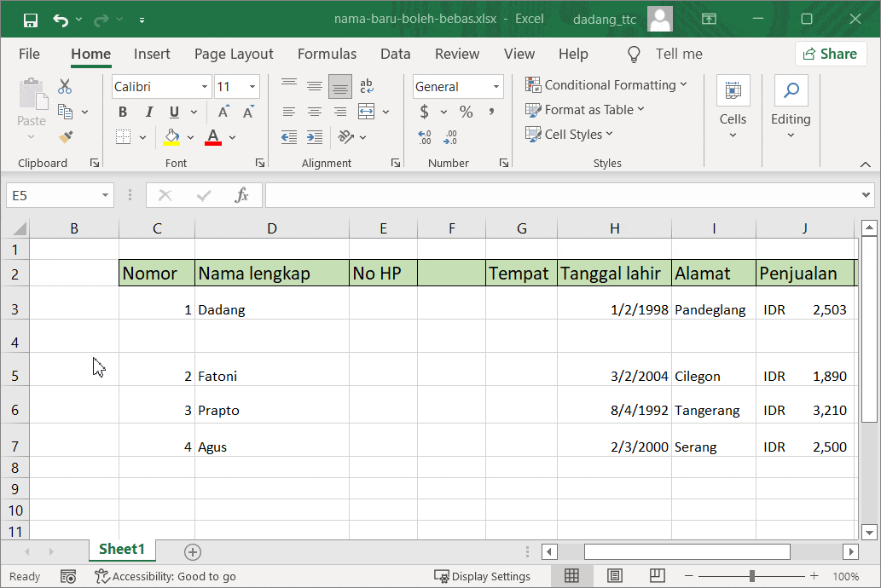Add a new sheet with the plus button
Image resolution: width=881 pixels, height=588 pixels.
[192, 552]
